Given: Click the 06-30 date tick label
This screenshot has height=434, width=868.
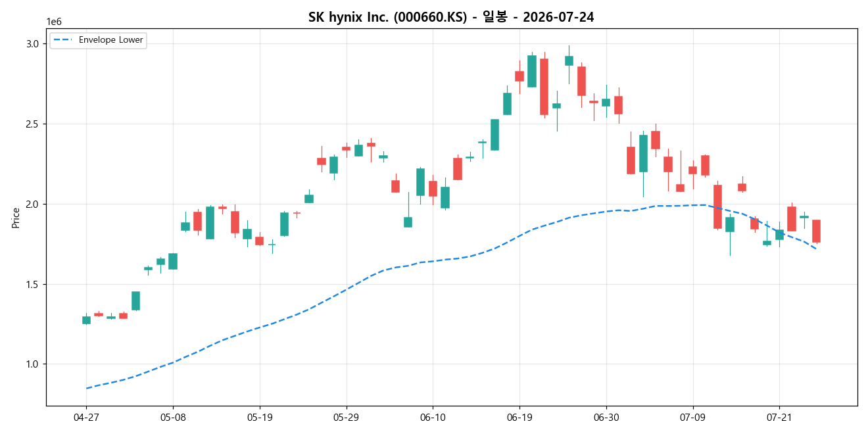Looking at the screenshot, I should [x=606, y=417].
